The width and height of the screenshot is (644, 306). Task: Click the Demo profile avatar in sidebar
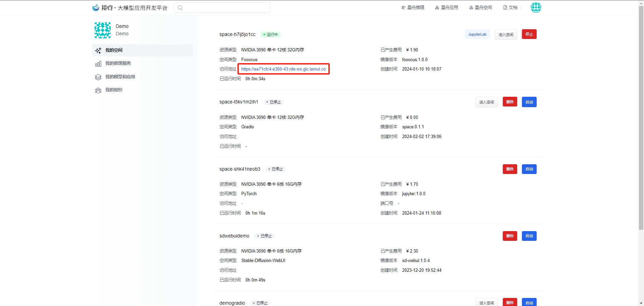point(103,30)
